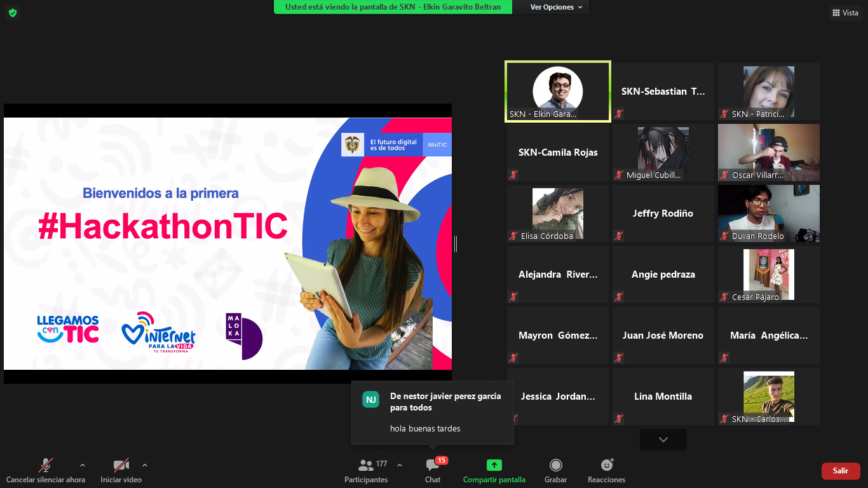Screen dimensions: 868x488
Task: Open the Ver Opciones dropdown menu
Action: click(556, 7)
